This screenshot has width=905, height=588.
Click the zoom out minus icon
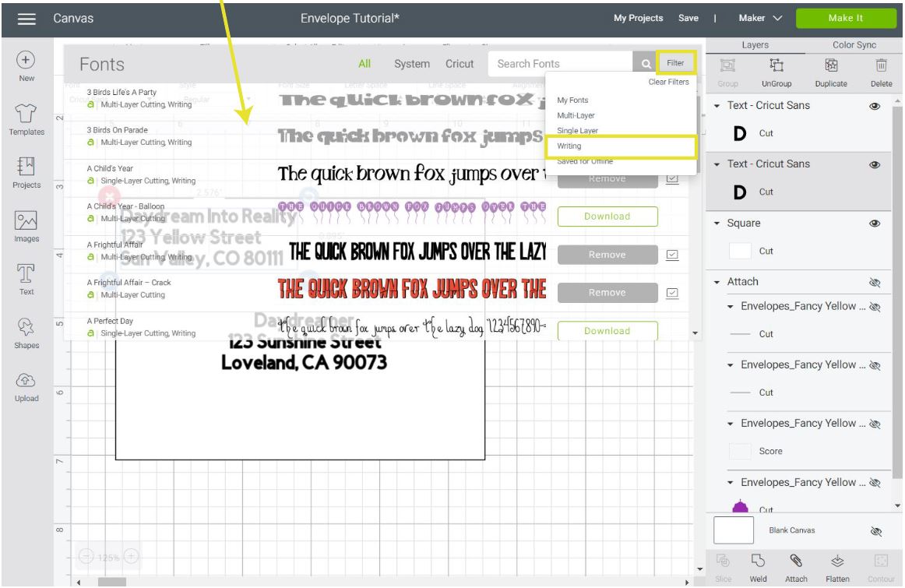tap(86, 556)
